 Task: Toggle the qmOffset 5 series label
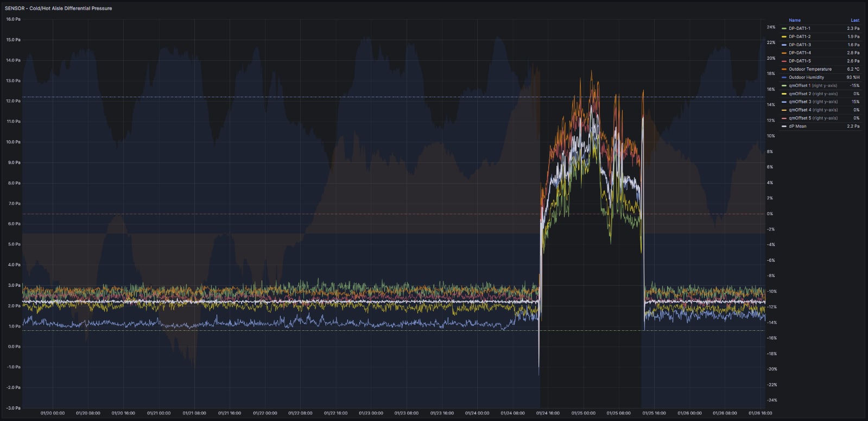pyautogui.click(x=813, y=118)
